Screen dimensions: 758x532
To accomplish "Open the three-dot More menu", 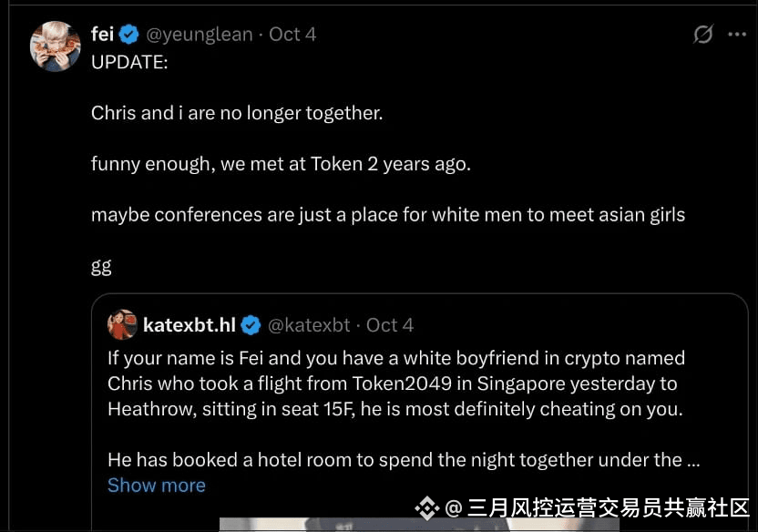I will [x=737, y=35].
